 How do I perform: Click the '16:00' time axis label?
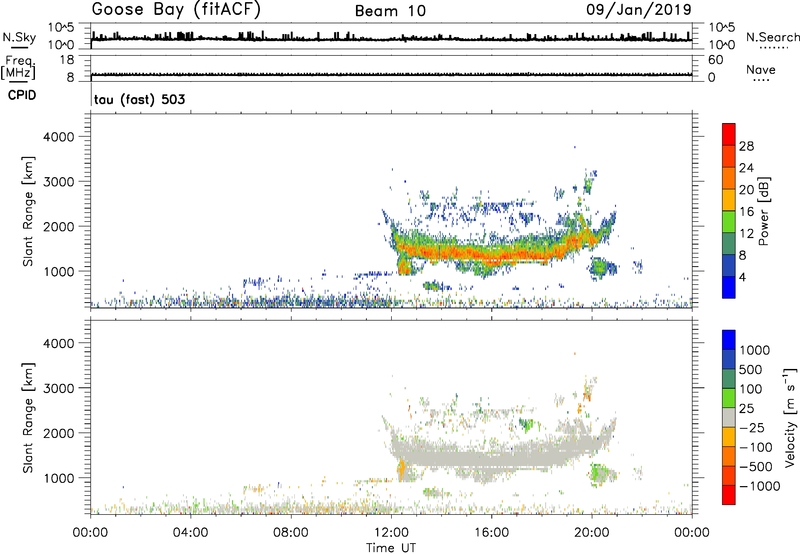[491, 533]
